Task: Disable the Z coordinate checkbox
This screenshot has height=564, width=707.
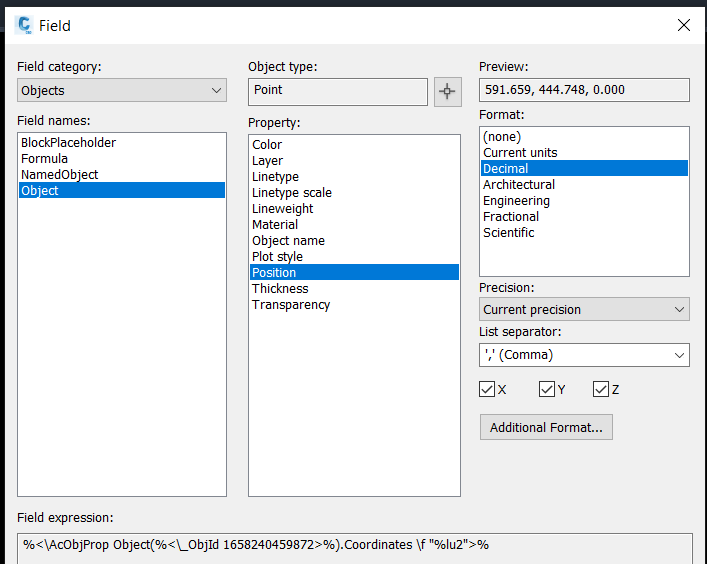Action: [x=601, y=389]
